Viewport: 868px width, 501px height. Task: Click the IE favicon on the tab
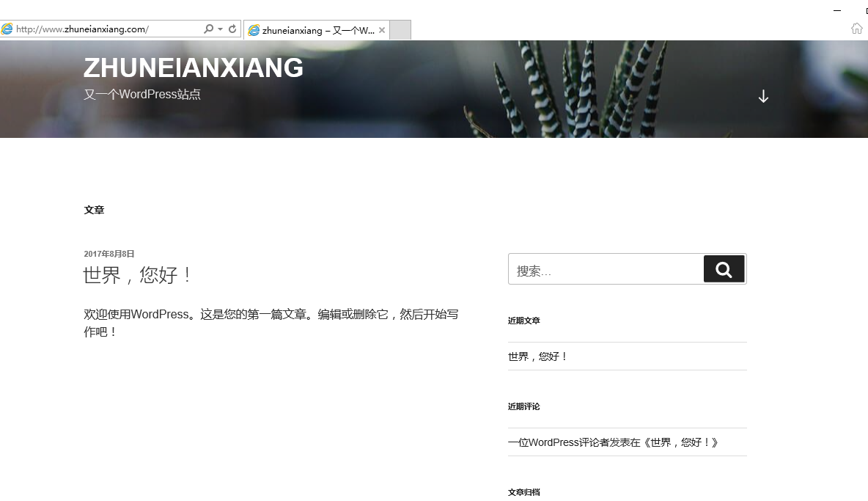pyautogui.click(x=254, y=31)
